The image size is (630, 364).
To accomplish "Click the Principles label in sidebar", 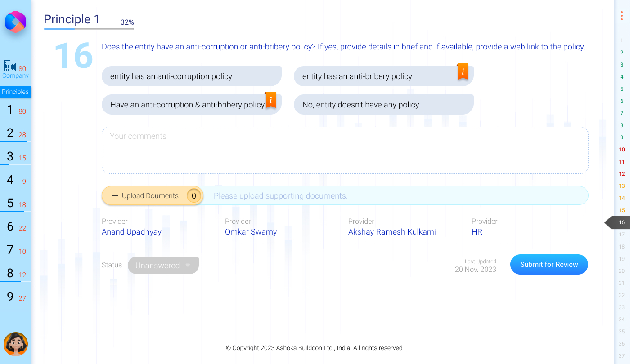I will [15, 92].
